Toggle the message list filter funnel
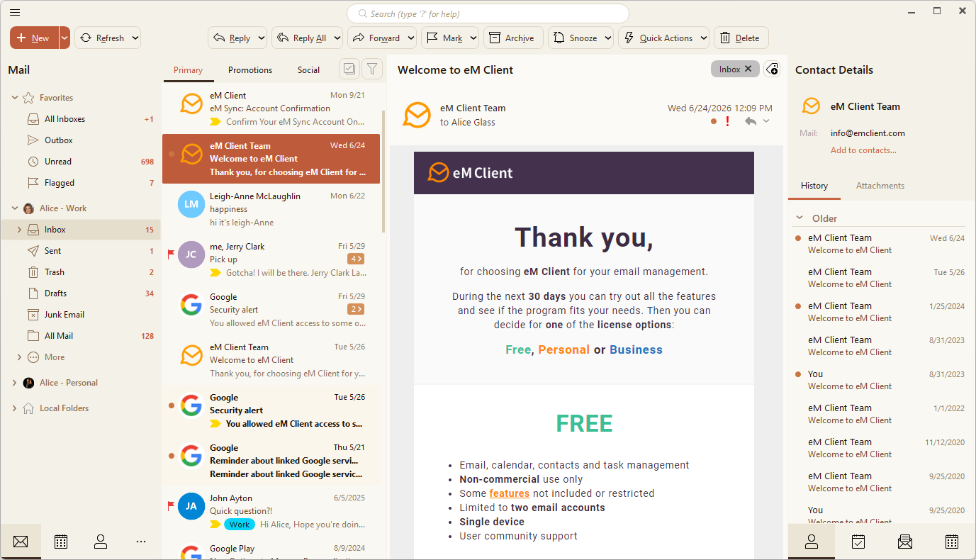Image resolution: width=976 pixels, height=560 pixels. coord(372,69)
